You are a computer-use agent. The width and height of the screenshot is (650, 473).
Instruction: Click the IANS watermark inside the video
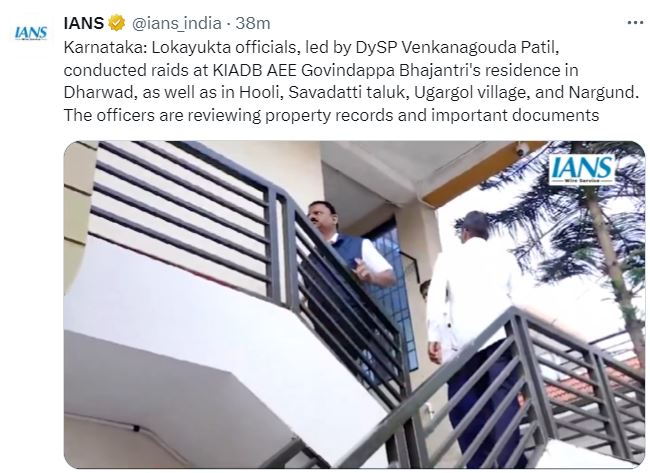click(x=582, y=169)
